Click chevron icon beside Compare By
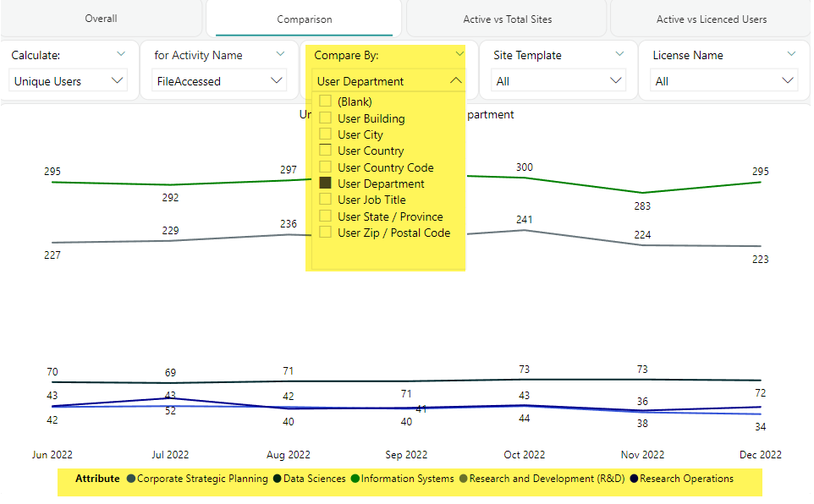The width and height of the screenshot is (814, 504). [459, 54]
